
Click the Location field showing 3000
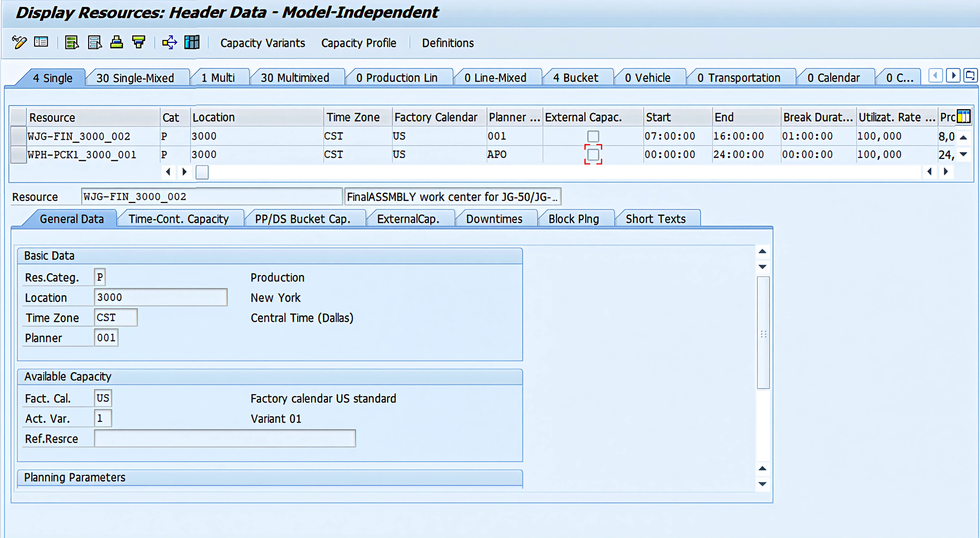(x=161, y=297)
